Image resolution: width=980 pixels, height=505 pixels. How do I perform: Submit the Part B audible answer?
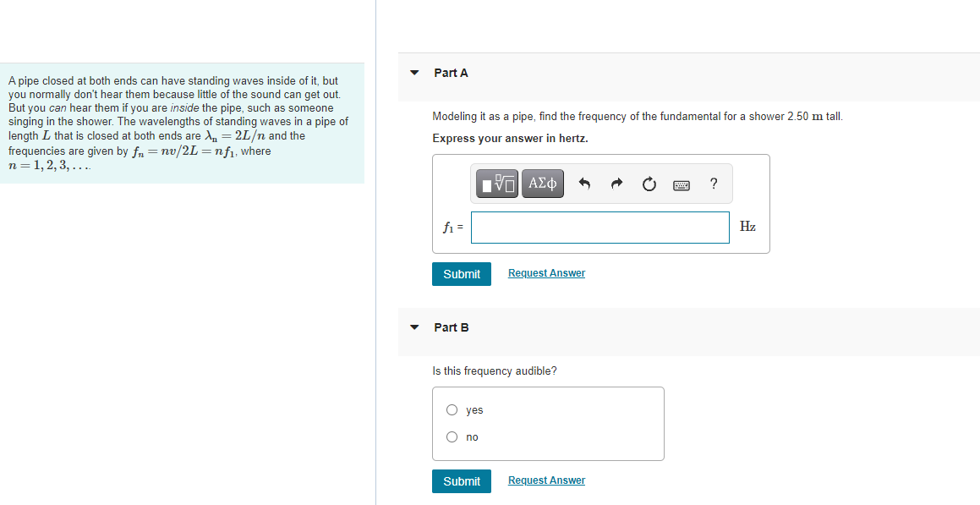coord(461,481)
